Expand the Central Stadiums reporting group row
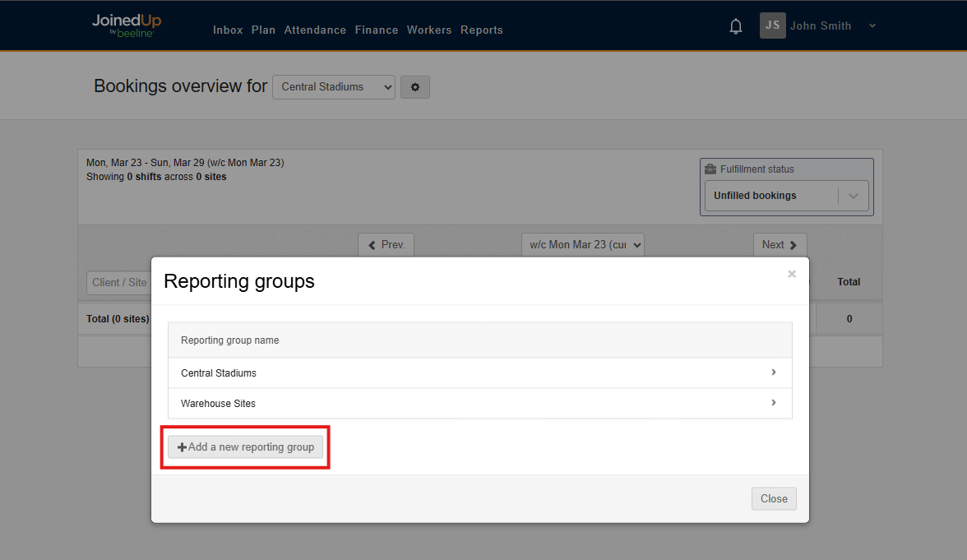967x560 pixels. point(773,373)
